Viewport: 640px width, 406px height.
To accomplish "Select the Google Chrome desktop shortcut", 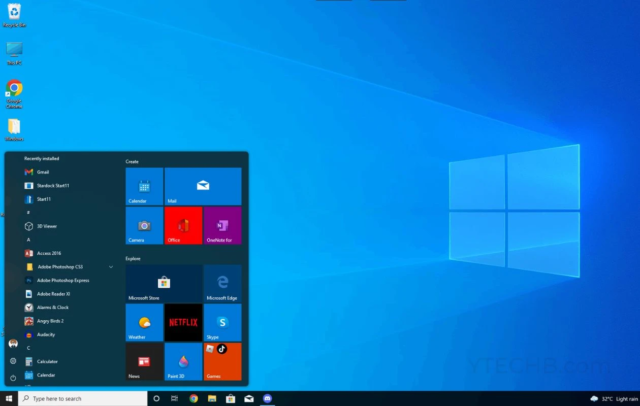I will click(x=14, y=94).
